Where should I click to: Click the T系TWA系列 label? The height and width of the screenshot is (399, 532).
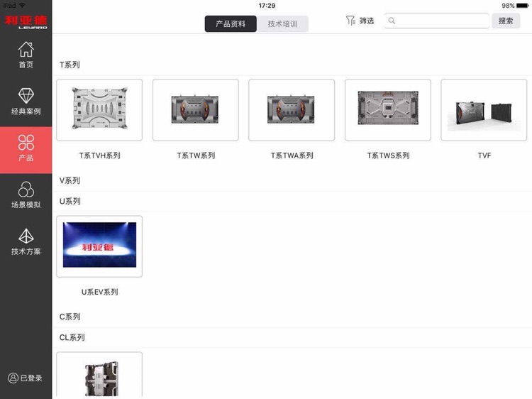click(x=292, y=155)
